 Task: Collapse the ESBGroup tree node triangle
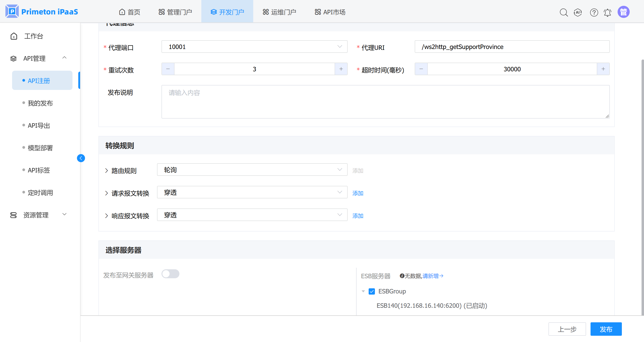click(x=363, y=291)
